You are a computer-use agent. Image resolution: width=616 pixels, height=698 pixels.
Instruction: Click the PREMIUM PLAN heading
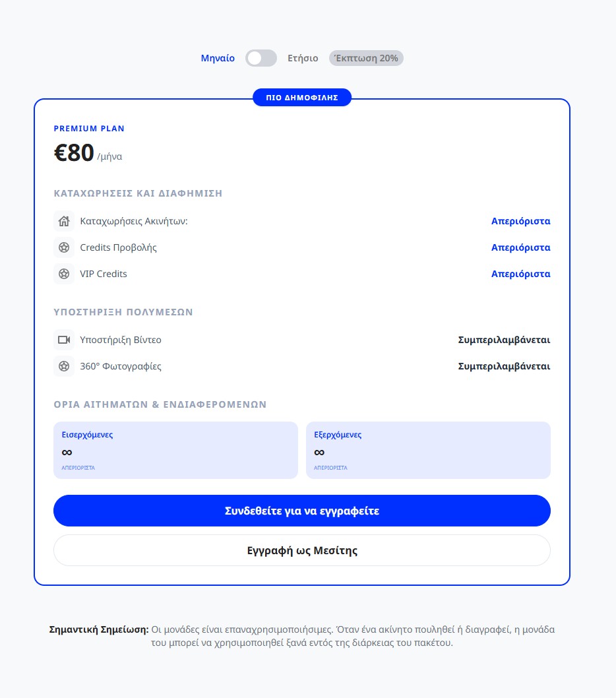(89, 129)
